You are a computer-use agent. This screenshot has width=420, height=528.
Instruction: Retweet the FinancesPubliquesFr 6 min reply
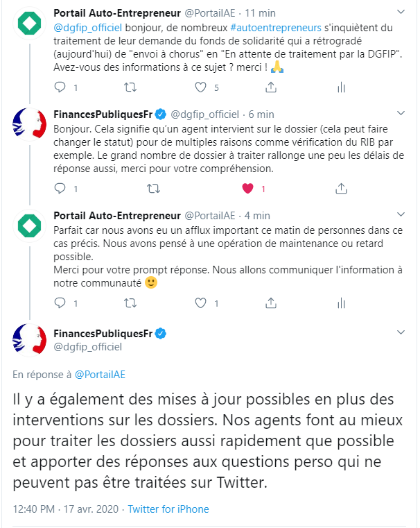pyautogui.click(x=154, y=189)
